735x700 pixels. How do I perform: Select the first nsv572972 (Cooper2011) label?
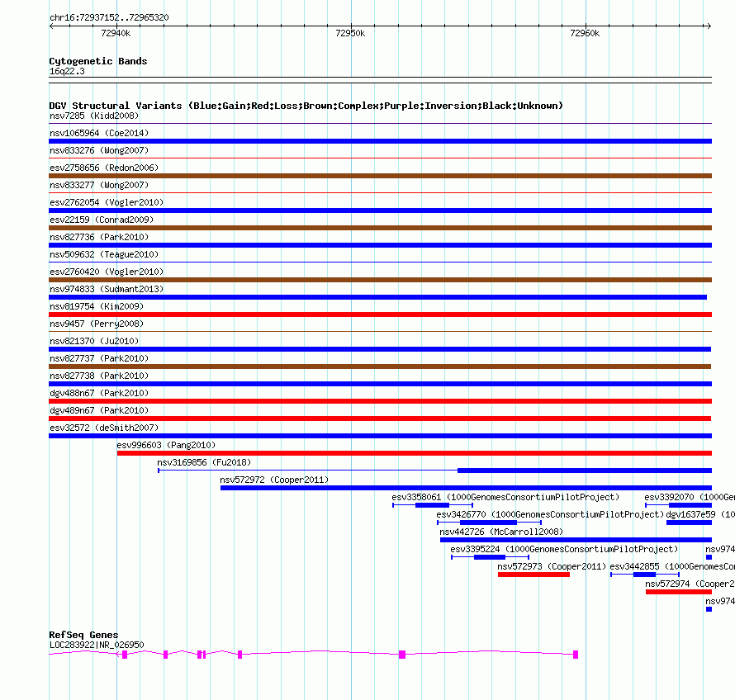[274, 480]
